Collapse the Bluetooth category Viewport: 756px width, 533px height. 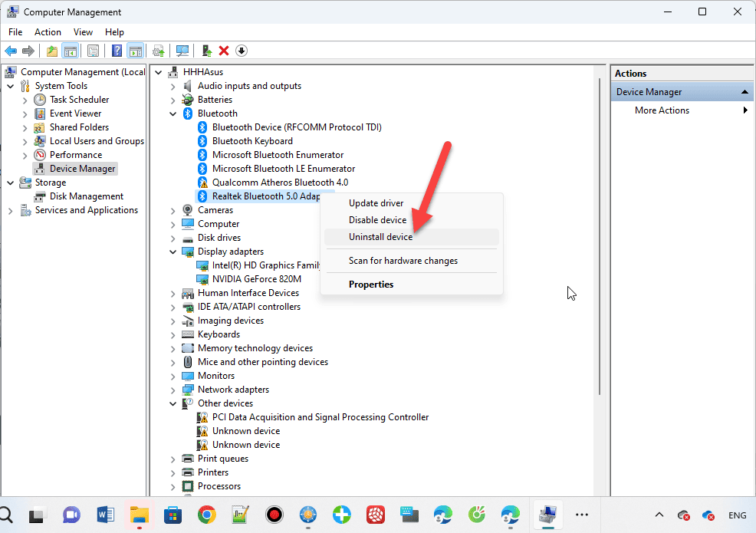click(x=173, y=114)
